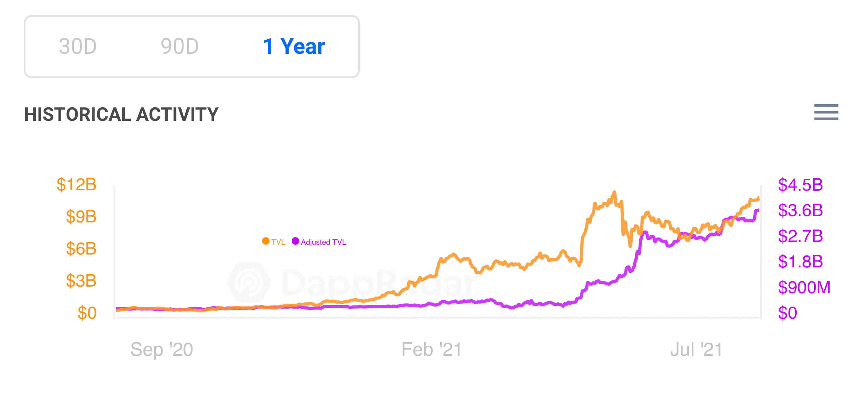Click the $12B left axis label
The height and width of the screenshot is (397, 868).
coord(76,185)
